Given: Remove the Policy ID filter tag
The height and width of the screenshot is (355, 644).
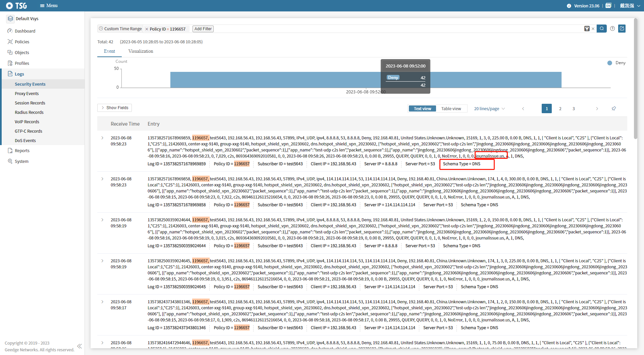Looking at the screenshot, I should [147, 29].
